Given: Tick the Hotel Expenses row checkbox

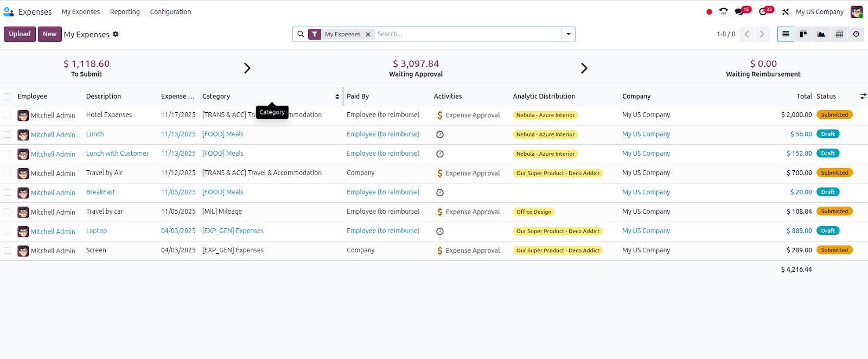Looking at the screenshot, I should pos(7,115).
